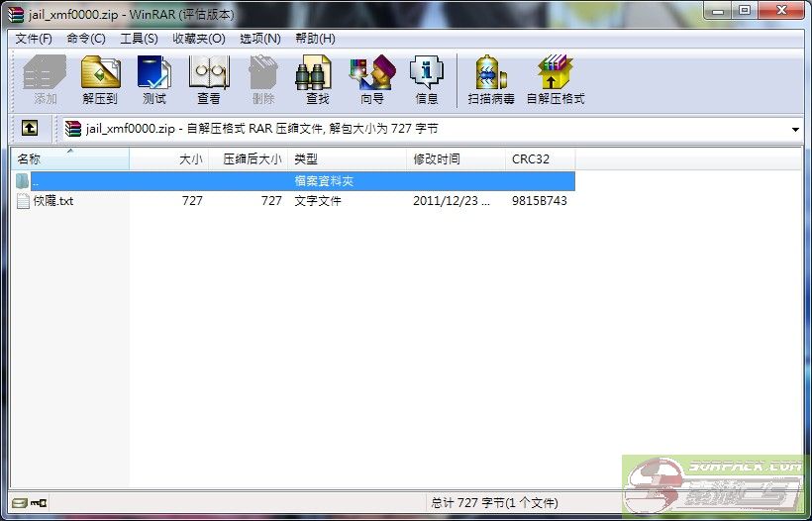Viewport: 812px width, 521px height.
Task: Open the 文件(F) menu
Action: pyautogui.click(x=34, y=39)
